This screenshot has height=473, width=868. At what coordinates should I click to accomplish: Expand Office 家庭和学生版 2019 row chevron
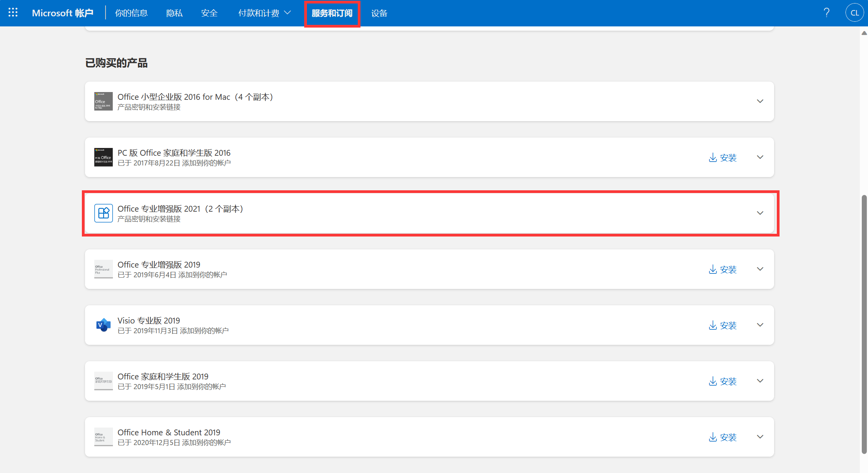point(760,381)
